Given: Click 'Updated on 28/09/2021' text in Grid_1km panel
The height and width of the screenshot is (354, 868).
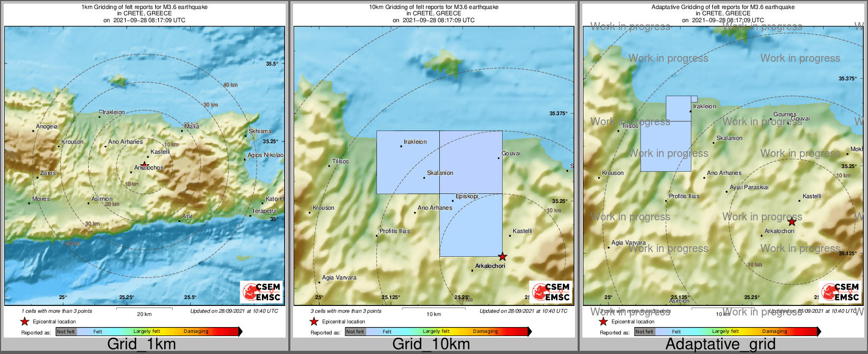Looking at the screenshot, I should pos(234,311).
